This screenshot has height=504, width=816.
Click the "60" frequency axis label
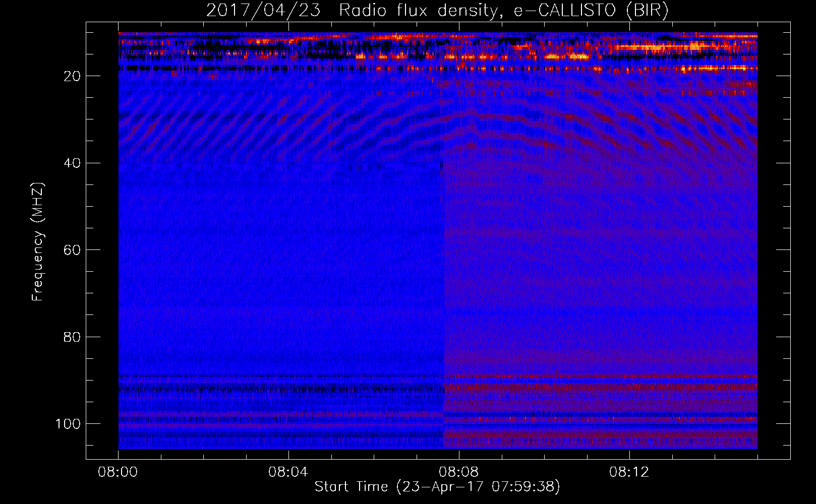73,250
